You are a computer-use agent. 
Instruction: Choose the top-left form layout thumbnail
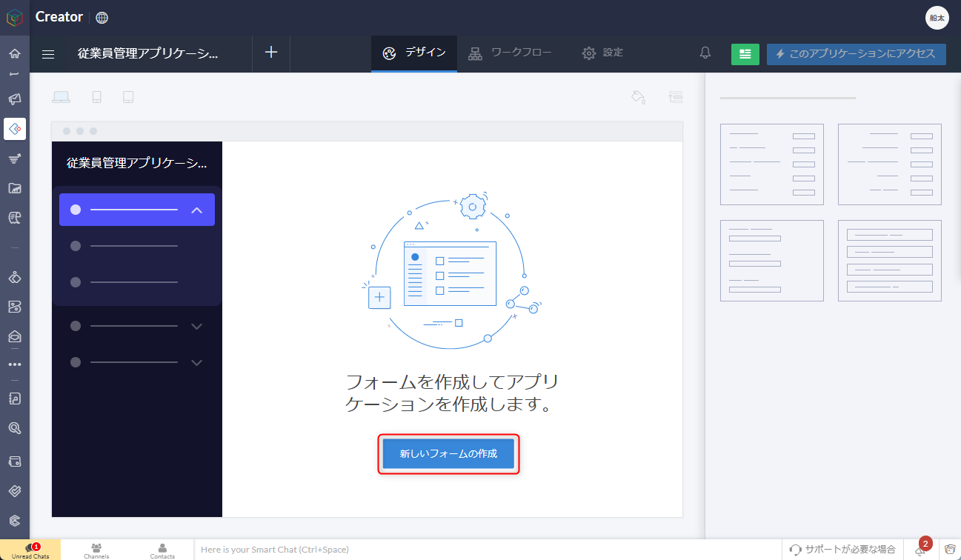(771, 164)
